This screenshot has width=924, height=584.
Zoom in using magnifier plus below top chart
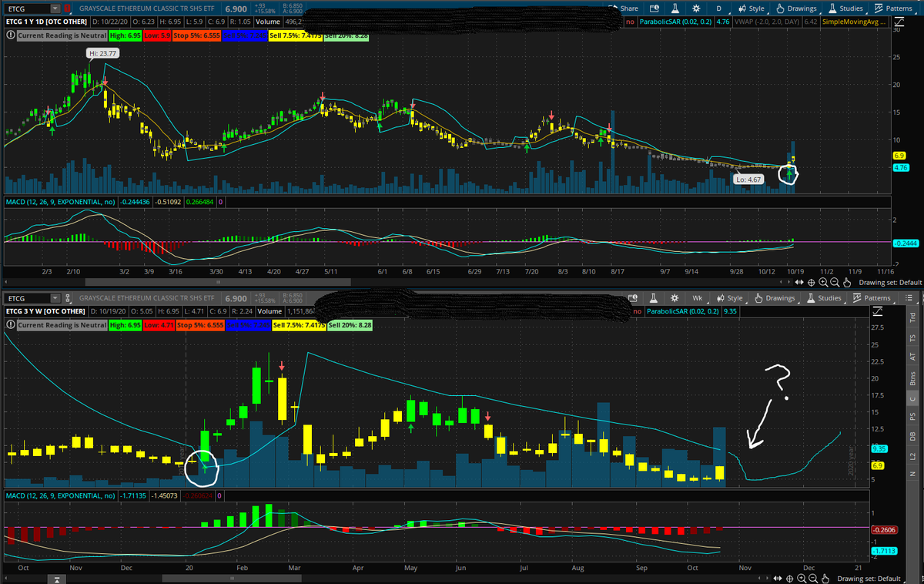coord(823,282)
